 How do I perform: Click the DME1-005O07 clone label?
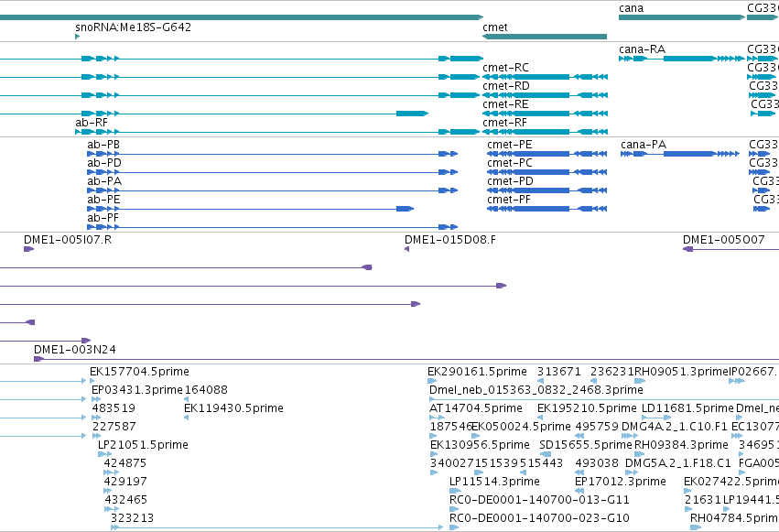pos(723,240)
